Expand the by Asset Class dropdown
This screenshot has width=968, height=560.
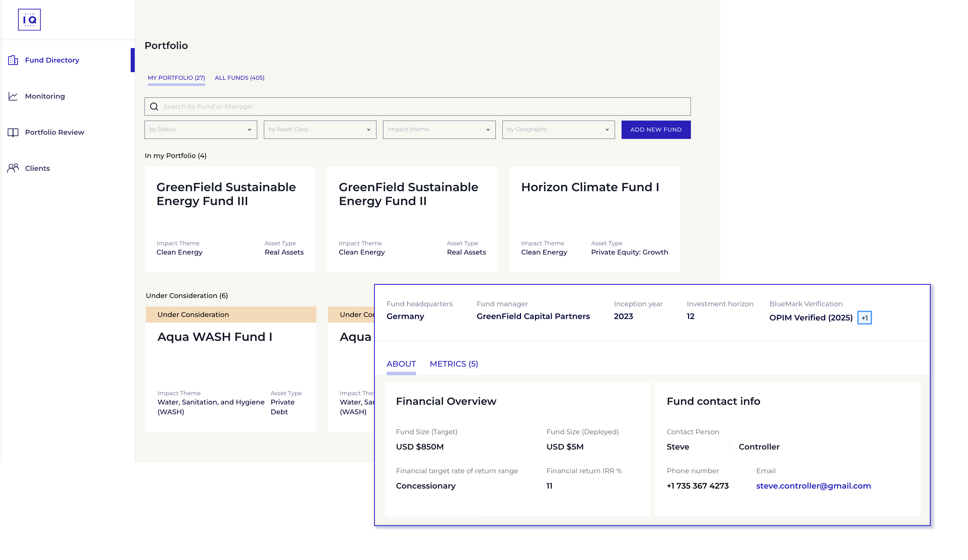point(320,130)
